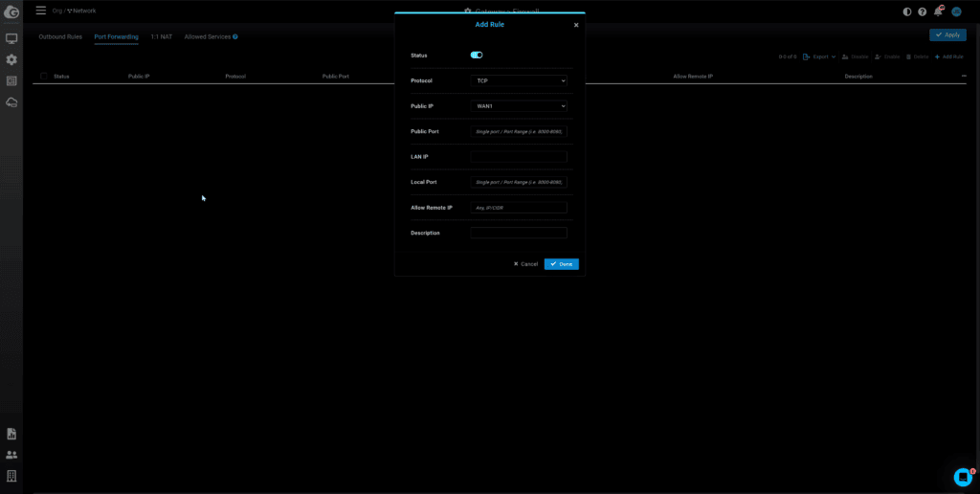980x494 pixels.
Task: Open the hamburger navigation menu
Action: coord(40,11)
